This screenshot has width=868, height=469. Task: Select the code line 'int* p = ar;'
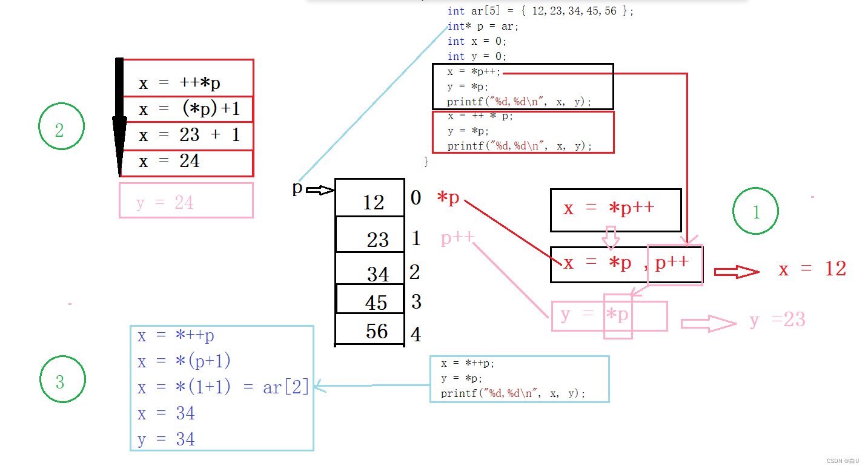click(483, 27)
